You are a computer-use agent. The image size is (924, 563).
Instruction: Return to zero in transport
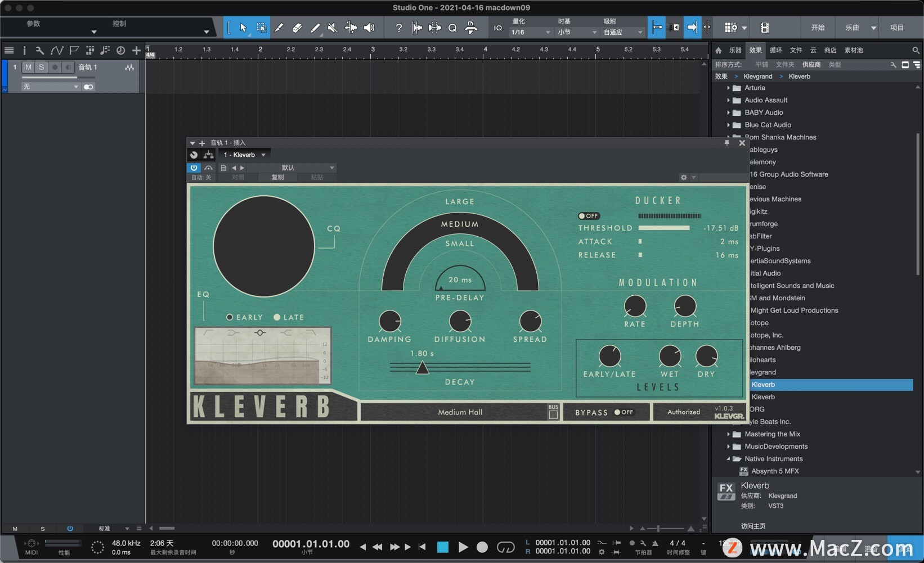click(x=422, y=547)
